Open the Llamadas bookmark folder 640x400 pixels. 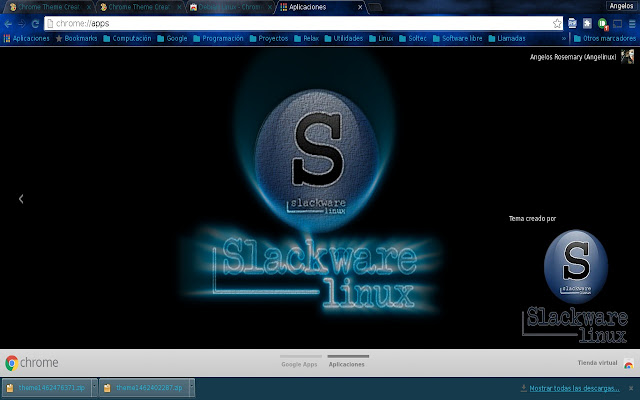[507, 38]
